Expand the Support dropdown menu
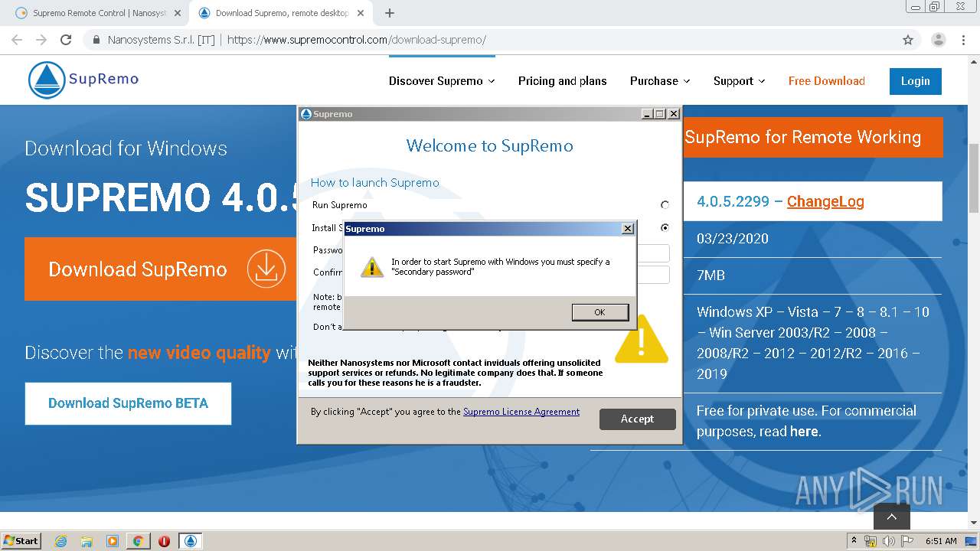Screen dimensions: 980x551 pyautogui.click(x=740, y=81)
